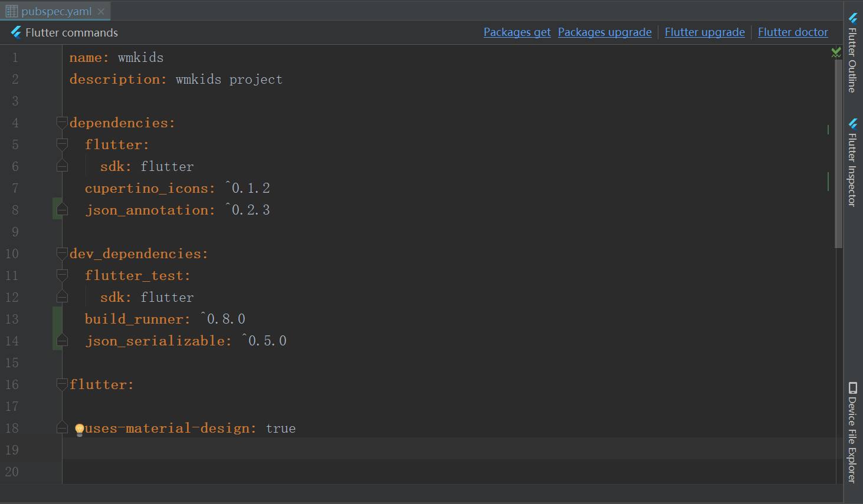Click the 'uses-material-design' key
Viewport: 863px width, 504px height.
166,428
